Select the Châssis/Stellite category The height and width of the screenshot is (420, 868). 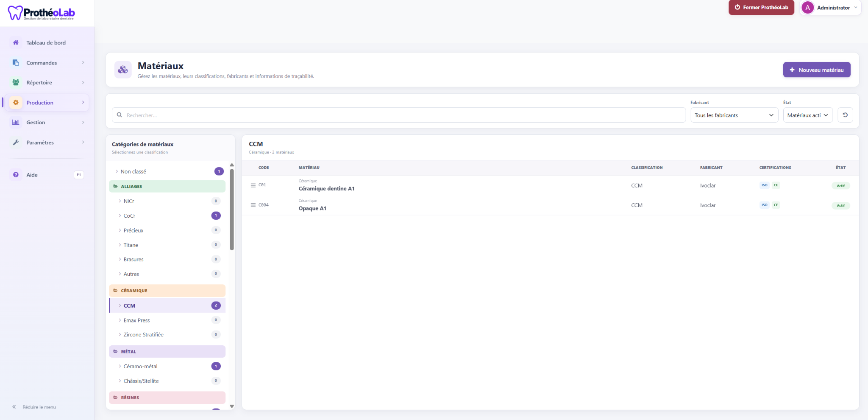[167, 381]
